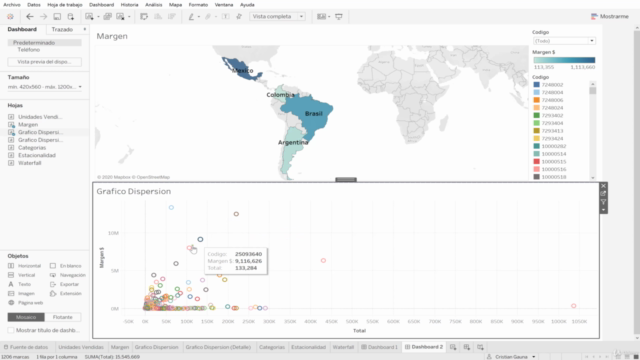Switch to Mosaico layout mode
Screen dimensions: 640x360
click(x=26, y=317)
